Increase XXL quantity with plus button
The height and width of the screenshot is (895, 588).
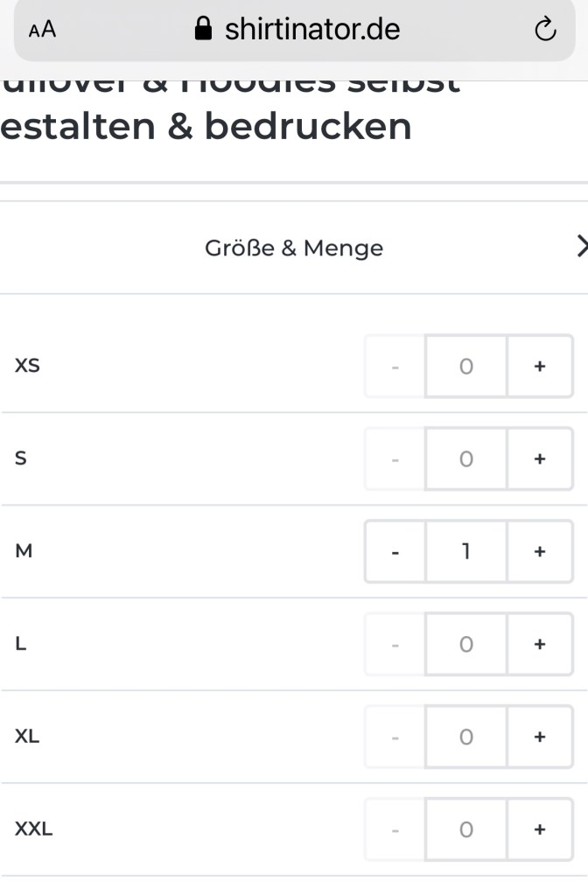pyautogui.click(x=540, y=830)
